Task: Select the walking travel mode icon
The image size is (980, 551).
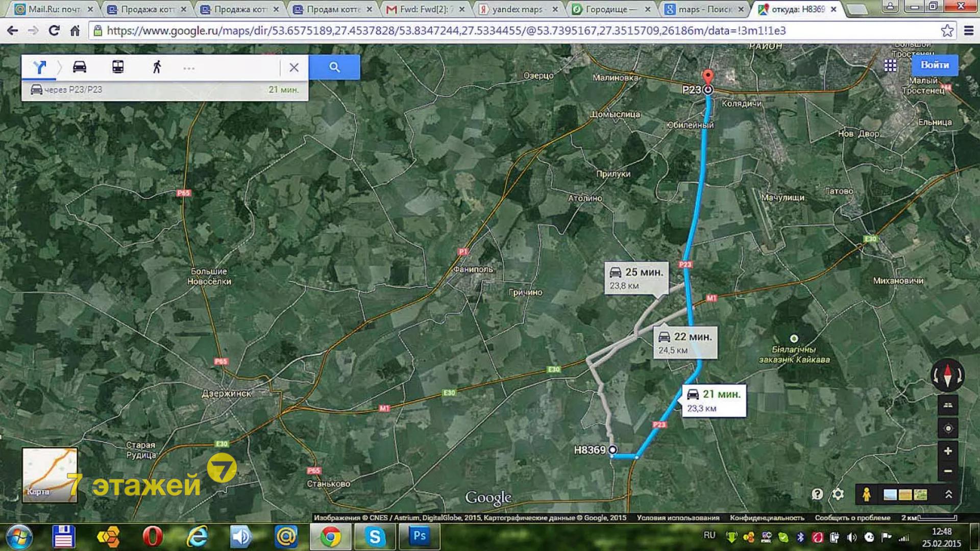Action: 157,67
